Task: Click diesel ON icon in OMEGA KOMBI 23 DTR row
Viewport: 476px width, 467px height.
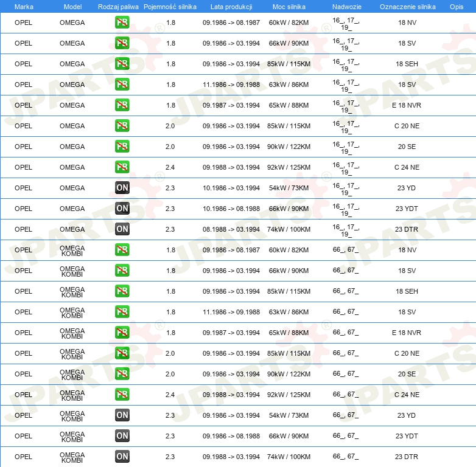Action: tap(122, 457)
